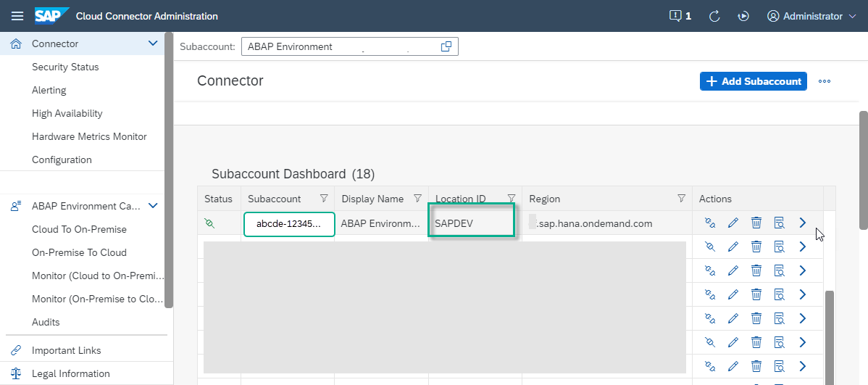Image resolution: width=868 pixels, height=385 pixels.
Task: Open On-Premise To Cloud
Action: [x=79, y=252]
